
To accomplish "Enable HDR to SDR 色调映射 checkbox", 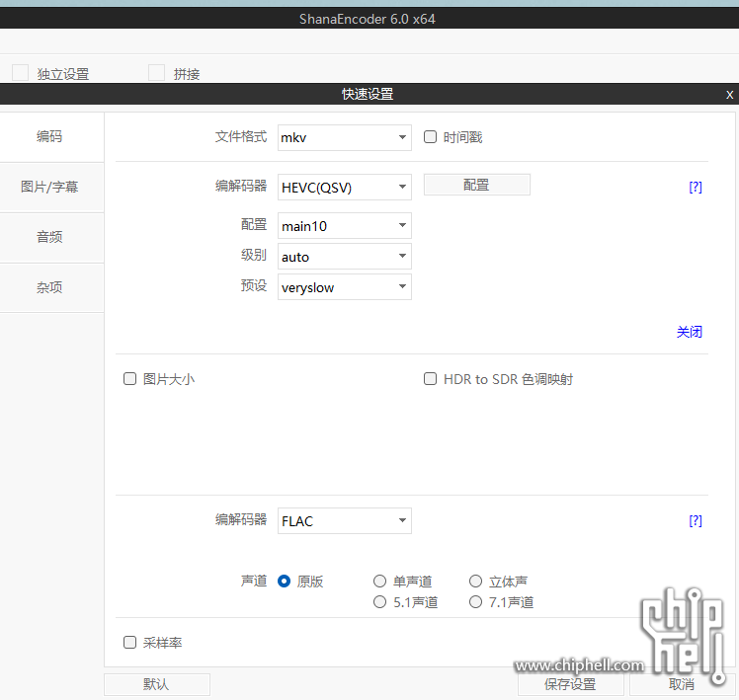I will coord(430,379).
